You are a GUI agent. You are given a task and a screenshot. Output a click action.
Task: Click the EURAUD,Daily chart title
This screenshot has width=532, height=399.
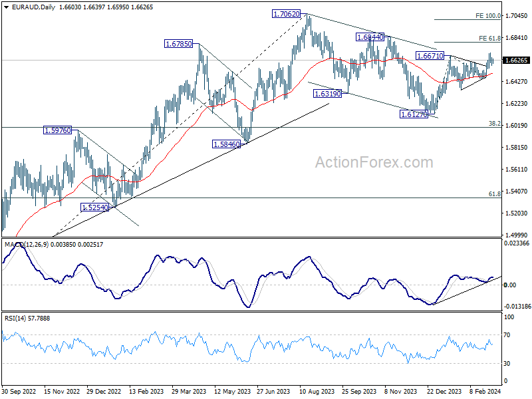click(34, 7)
